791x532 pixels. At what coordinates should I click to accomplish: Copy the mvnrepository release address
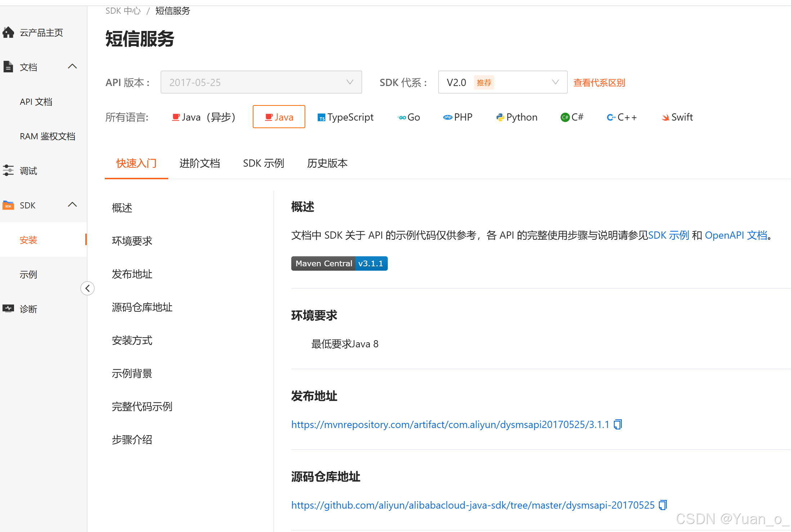[x=618, y=425]
